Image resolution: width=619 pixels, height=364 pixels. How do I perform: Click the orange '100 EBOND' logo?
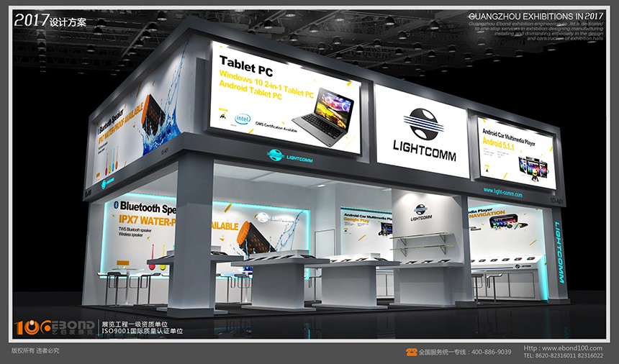55,327
